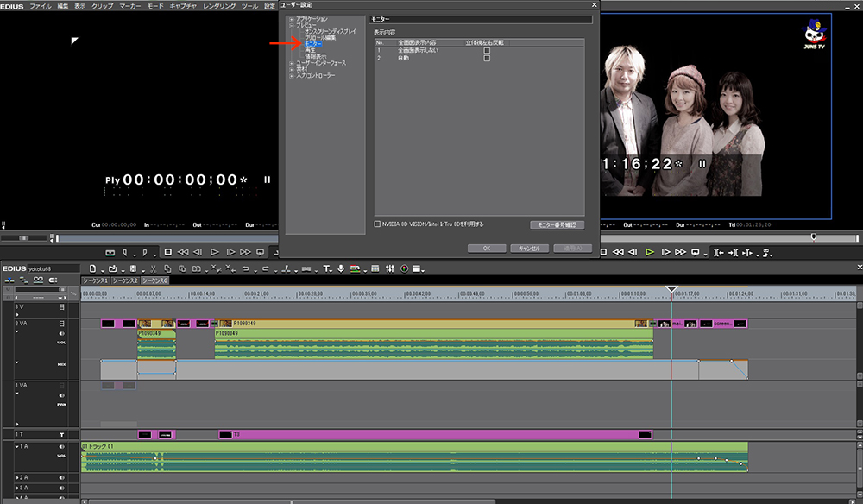Click the モニター番号確認 button
The width and height of the screenshot is (863, 504).
(x=557, y=224)
